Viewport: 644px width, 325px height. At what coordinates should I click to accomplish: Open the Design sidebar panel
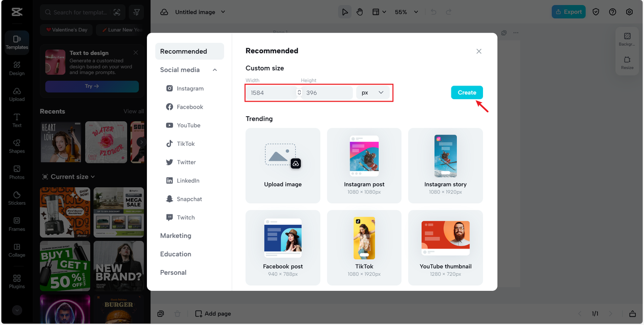pyautogui.click(x=17, y=68)
